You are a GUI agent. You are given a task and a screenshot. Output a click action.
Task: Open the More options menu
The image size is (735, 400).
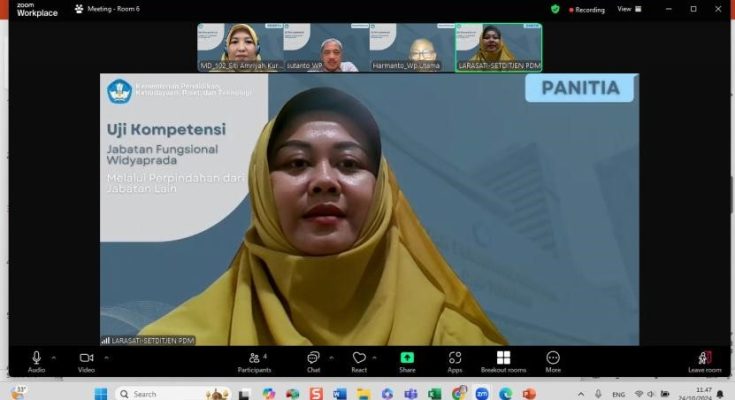pos(553,359)
